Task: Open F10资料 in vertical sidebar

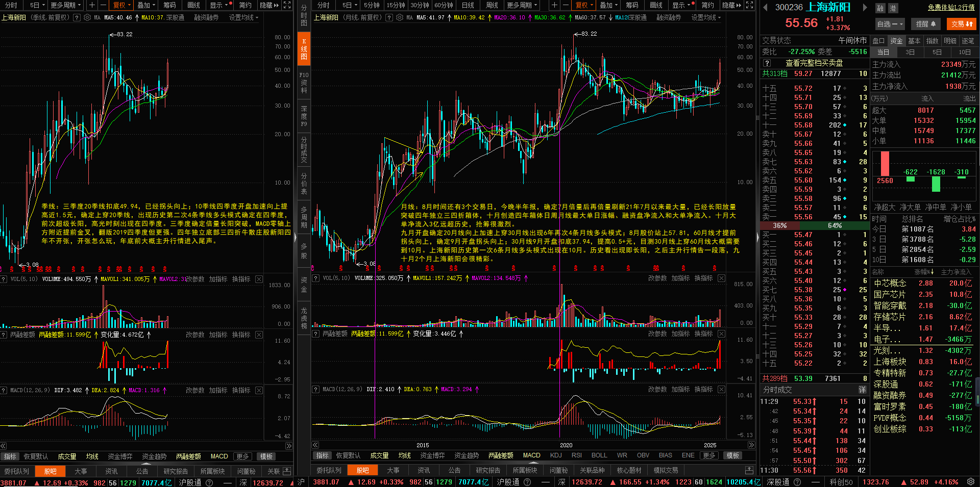Action: click(x=304, y=82)
